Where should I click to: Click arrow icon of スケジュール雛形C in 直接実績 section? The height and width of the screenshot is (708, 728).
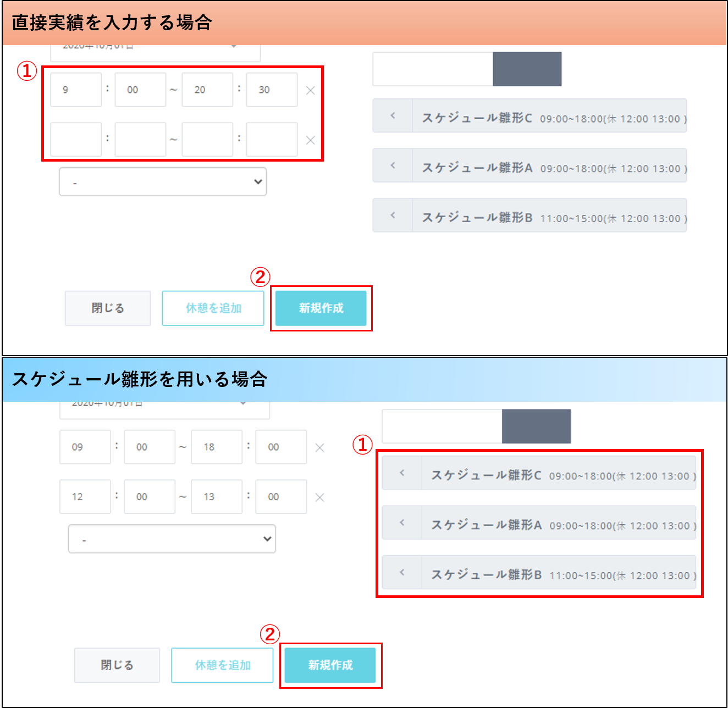tap(393, 116)
